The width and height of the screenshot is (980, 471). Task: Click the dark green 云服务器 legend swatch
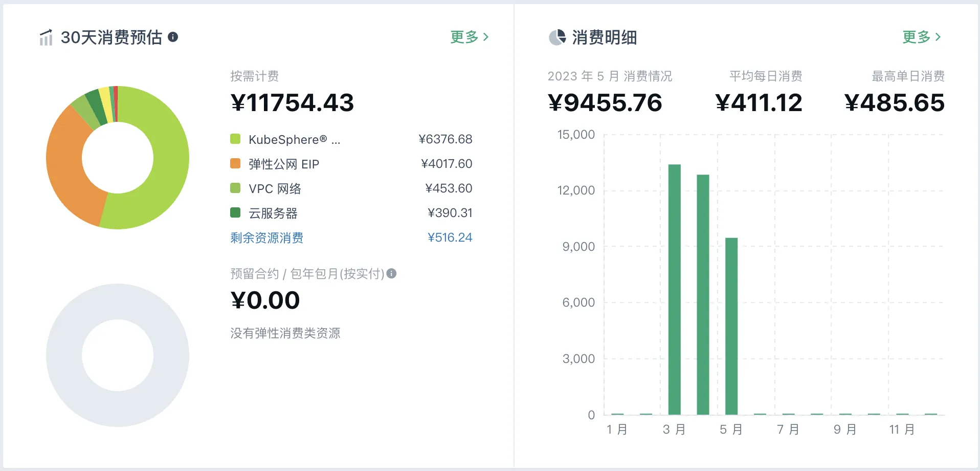(x=235, y=212)
